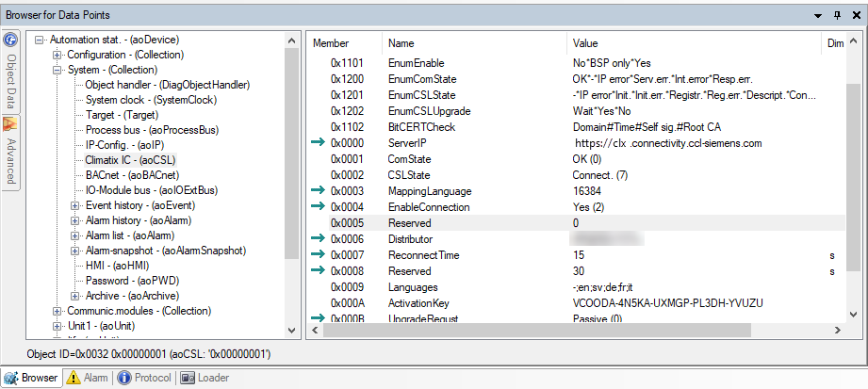Click the writable arrow icon for Distributor
The height and width of the screenshot is (389, 868).
coord(319,239)
